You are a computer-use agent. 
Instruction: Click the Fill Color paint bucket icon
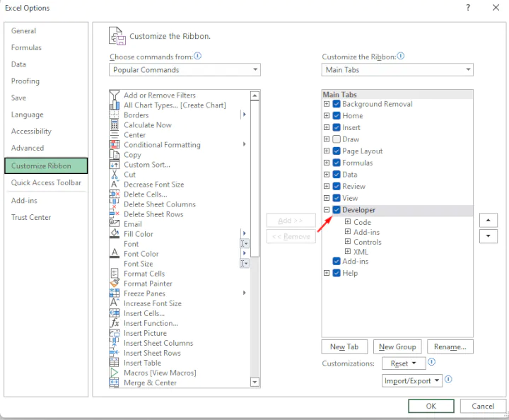point(115,234)
